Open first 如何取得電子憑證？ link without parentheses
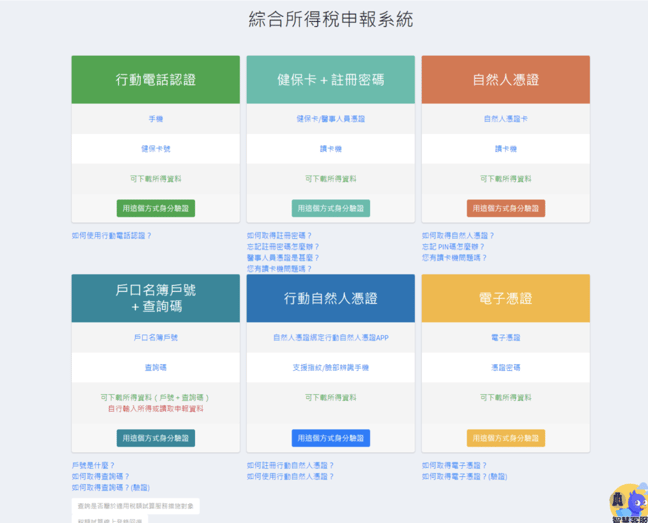648x523 pixels. [454, 465]
